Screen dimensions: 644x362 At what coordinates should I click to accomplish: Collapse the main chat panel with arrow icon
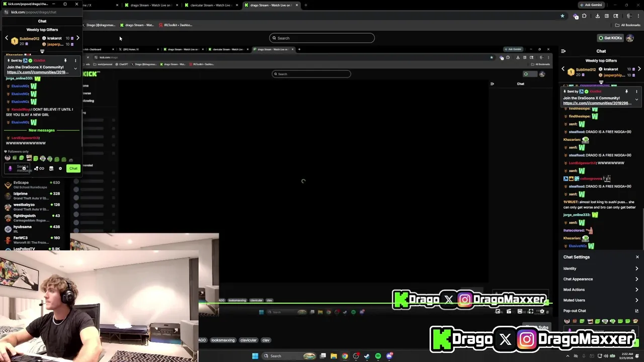click(x=563, y=51)
